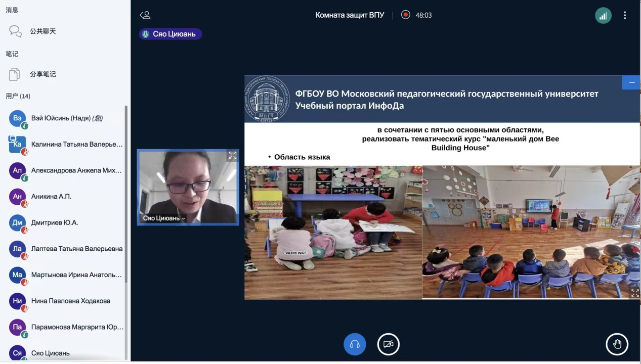
Task: Open 分享笔记 shared notes
Action: 42,74
